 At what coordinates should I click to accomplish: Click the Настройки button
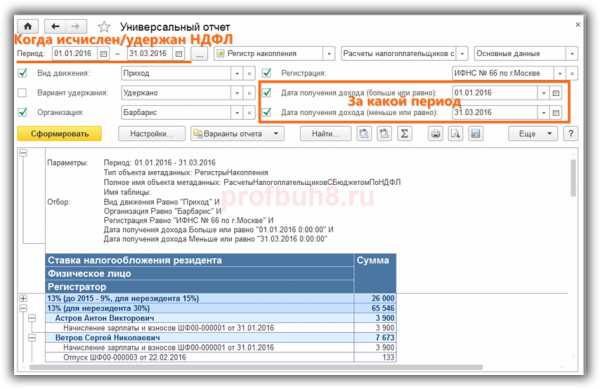click(x=152, y=133)
